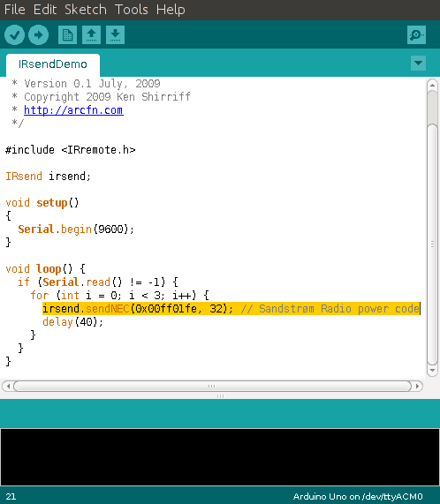The height and width of the screenshot is (504, 440).
Task: Click the Verify checkmark button
Action: point(14,34)
